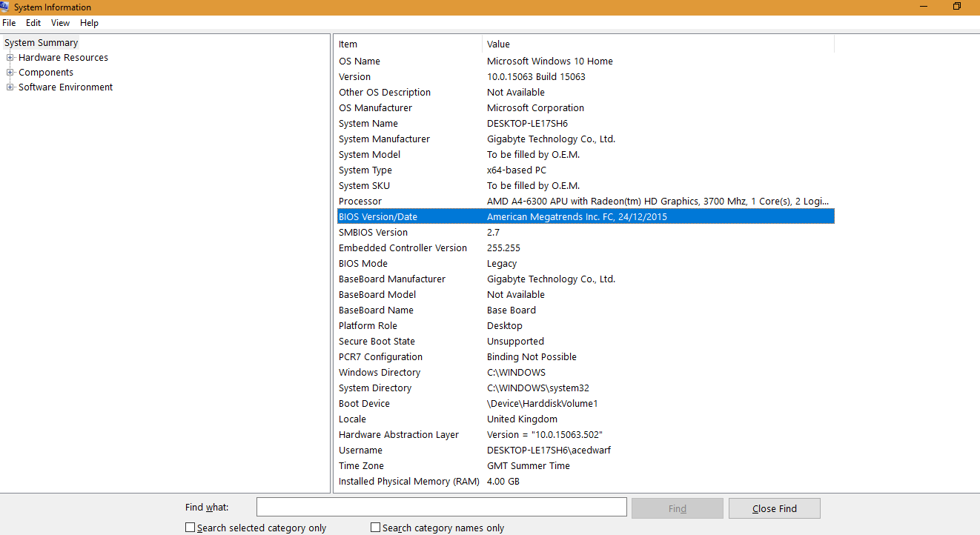The height and width of the screenshot is (535, 980).
Task: Click the System Information title bar icon
Action: click(4, 7)
